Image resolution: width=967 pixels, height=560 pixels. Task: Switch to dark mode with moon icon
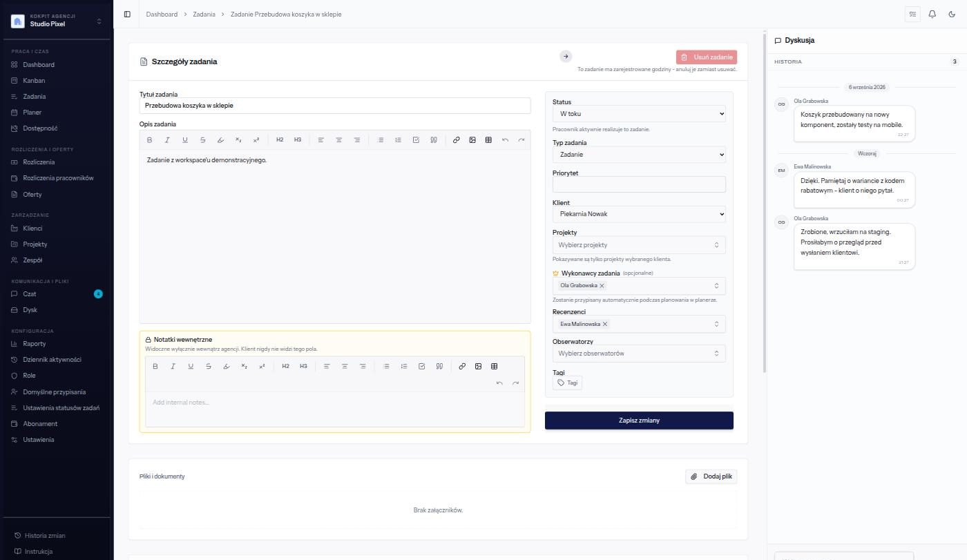(952, 14)
